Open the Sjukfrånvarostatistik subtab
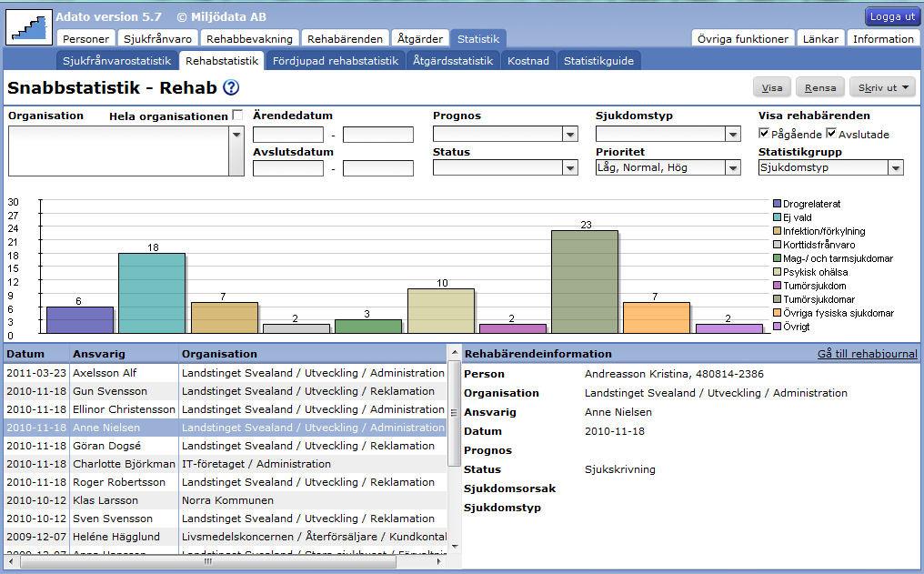This screenshot has height=574, width=924. pos(116,60)
